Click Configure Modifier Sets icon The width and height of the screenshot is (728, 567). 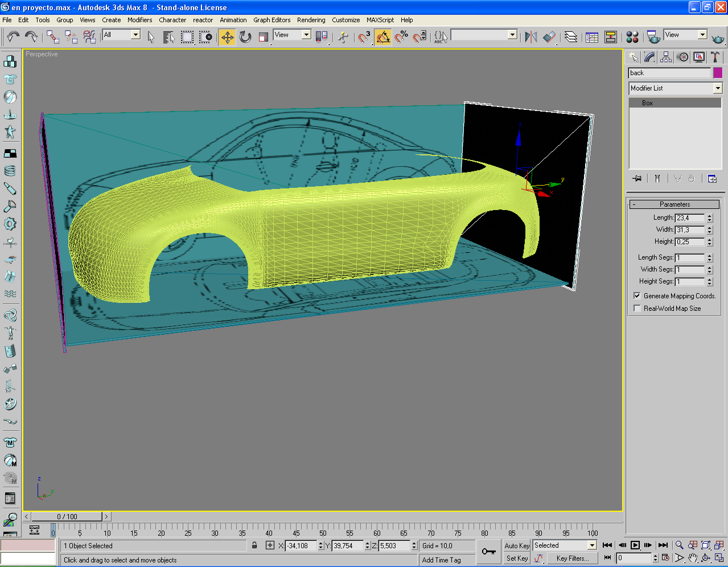(712, 179)
